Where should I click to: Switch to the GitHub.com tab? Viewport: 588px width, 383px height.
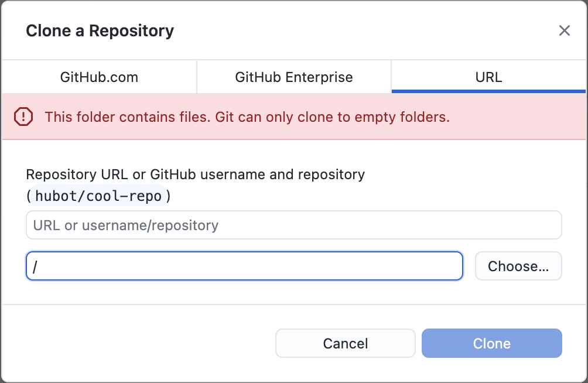(98, 77)
